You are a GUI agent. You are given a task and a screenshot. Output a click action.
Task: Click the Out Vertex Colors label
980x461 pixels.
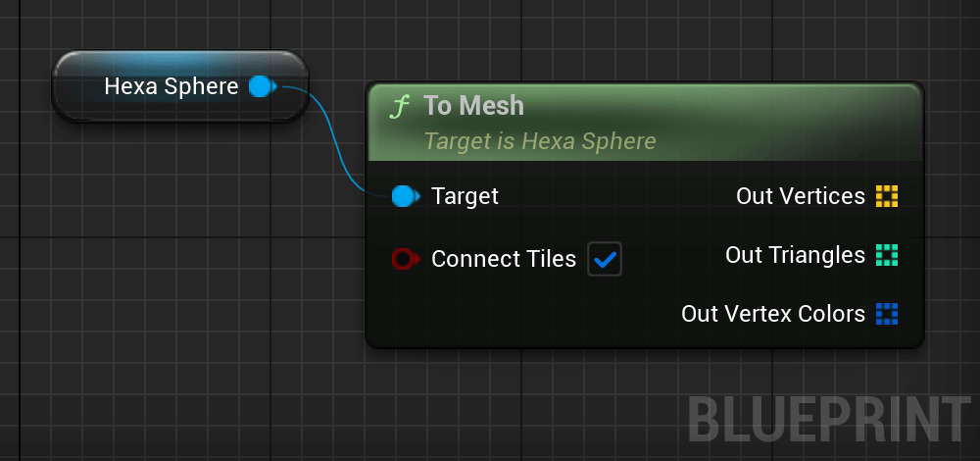[773, 313]
